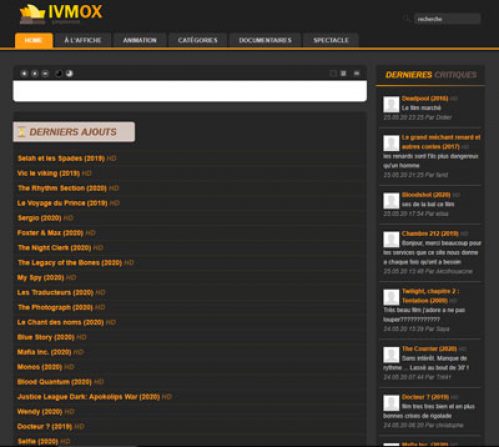Select the grid view icon
The width and height of the screenshot is (499, 447).
click(x=343, y=73)
